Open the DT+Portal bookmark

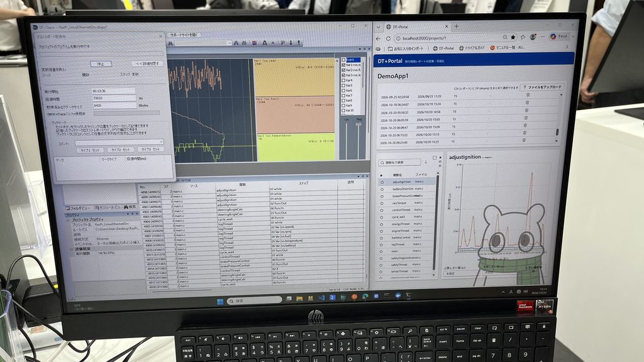coord(443,48)
